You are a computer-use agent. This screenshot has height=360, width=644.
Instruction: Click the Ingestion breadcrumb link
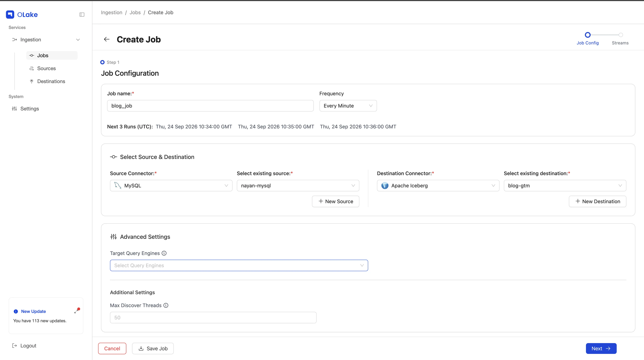click(x=112, y=13)
